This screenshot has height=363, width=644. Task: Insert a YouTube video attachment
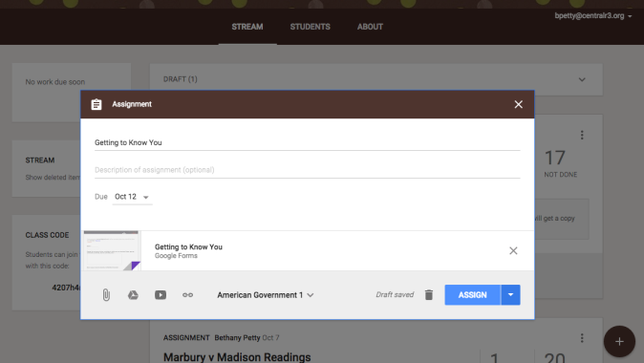(x=161, y=295)
